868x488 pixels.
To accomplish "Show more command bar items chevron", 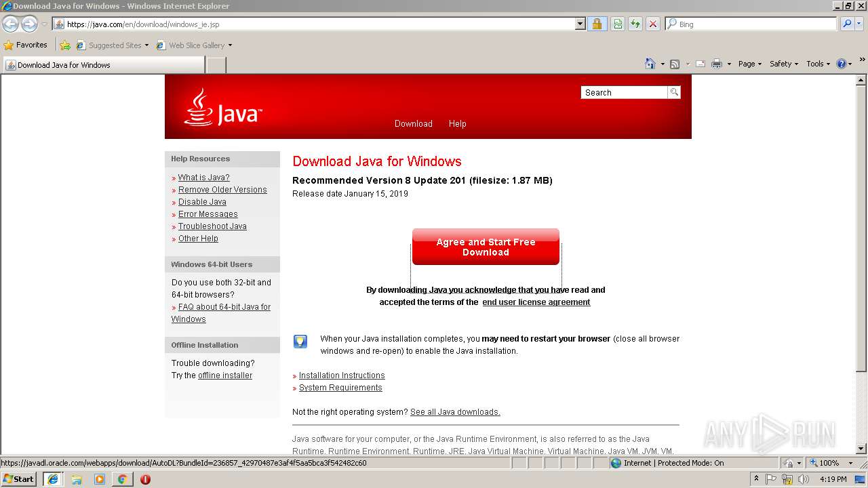I will [863, 60].
